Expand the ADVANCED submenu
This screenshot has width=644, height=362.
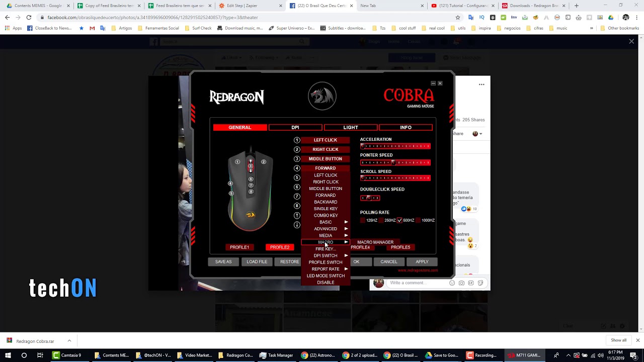pos(326,229)
